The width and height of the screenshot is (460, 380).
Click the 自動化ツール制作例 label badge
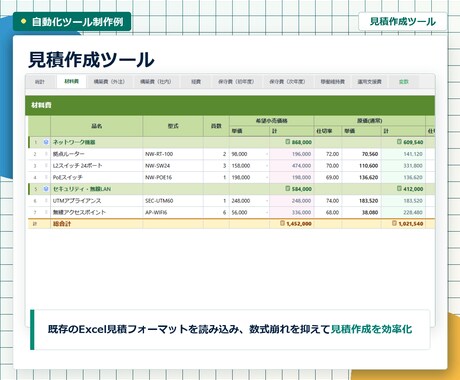coord(72,22)
